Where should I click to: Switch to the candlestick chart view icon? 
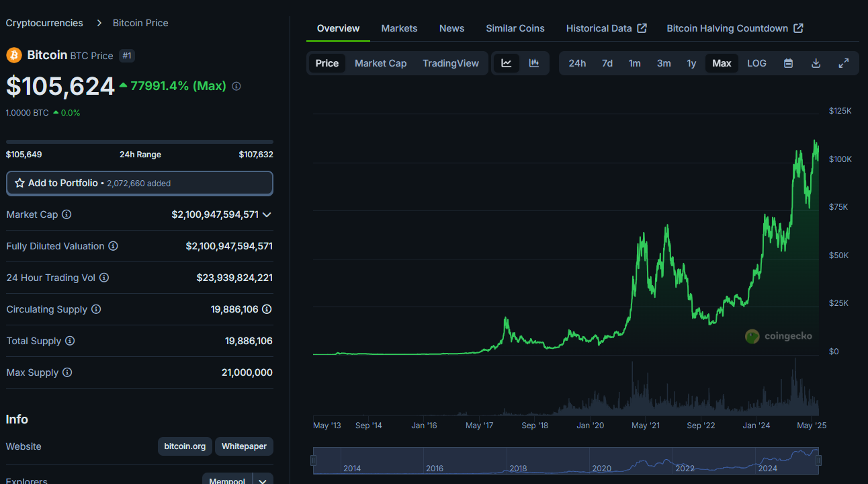pos(534,63)
